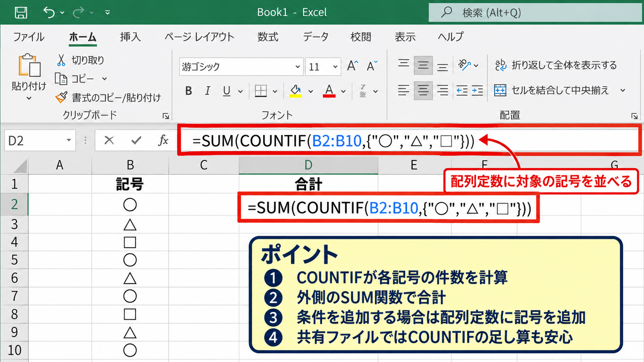Viewport: 644px width, 362px height.
Task: Cancel formula entry with the X icon
Action: (x=109, y=140)
